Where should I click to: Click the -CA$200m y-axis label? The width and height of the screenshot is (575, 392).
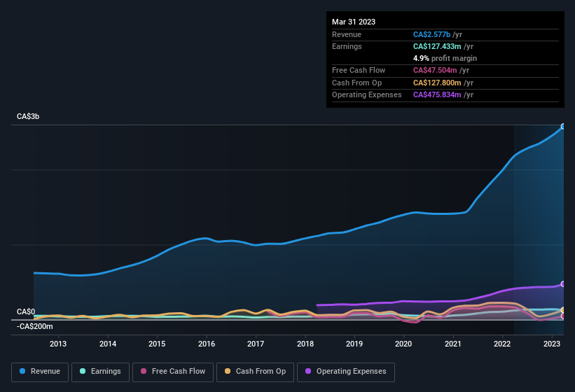34,326
